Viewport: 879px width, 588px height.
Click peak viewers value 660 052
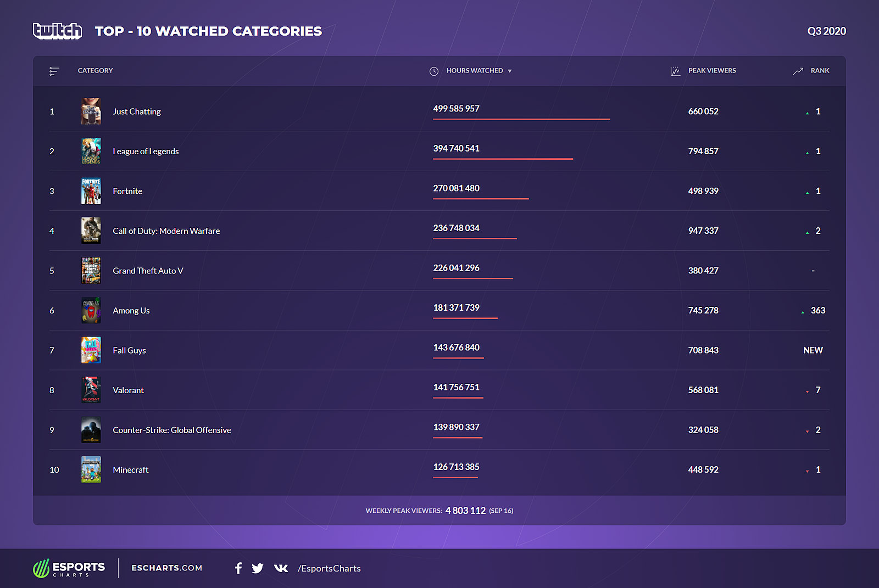pyautogui.click(x=703, y=111)
